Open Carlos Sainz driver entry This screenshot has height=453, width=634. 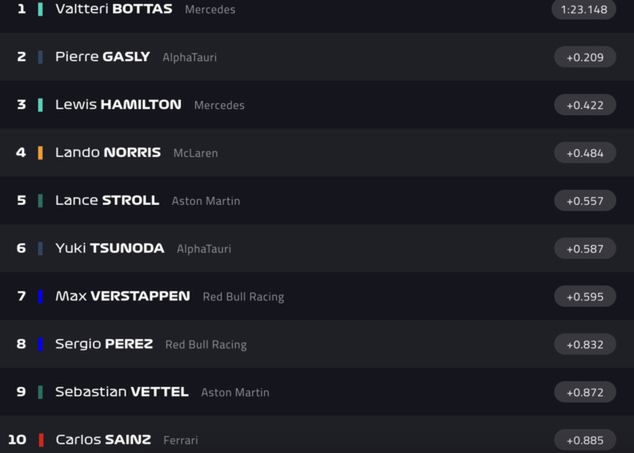click(103, 440)
